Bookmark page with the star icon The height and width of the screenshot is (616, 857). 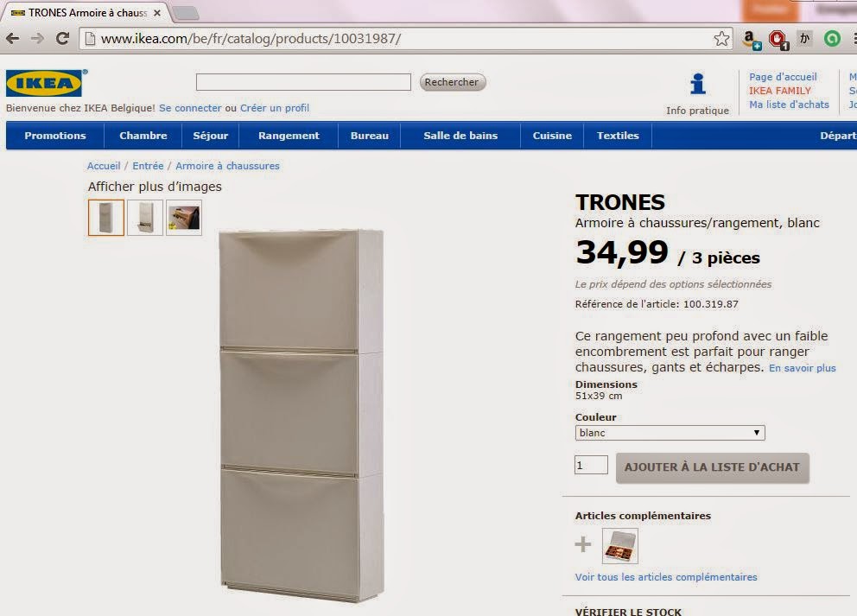coord(721,39)
